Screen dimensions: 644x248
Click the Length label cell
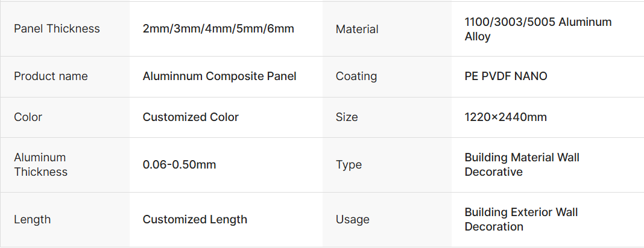(32, 220)
